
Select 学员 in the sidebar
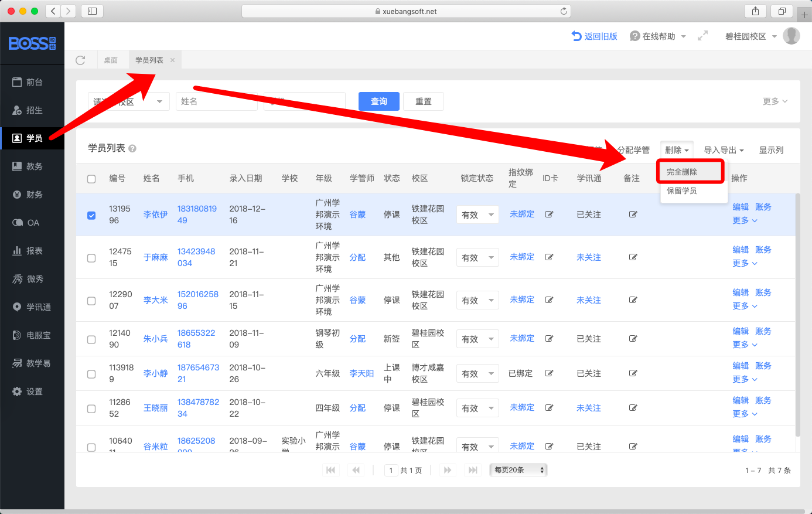coord(32,138)
